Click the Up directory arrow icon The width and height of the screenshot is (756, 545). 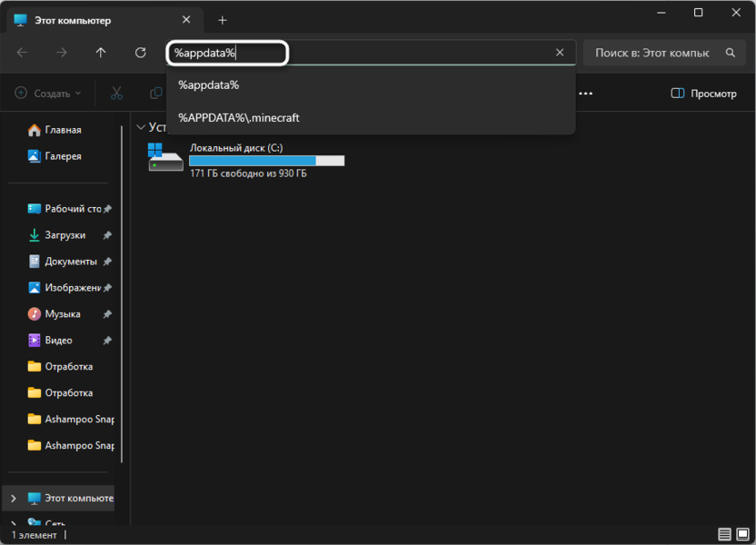click(x=101, y=53)
